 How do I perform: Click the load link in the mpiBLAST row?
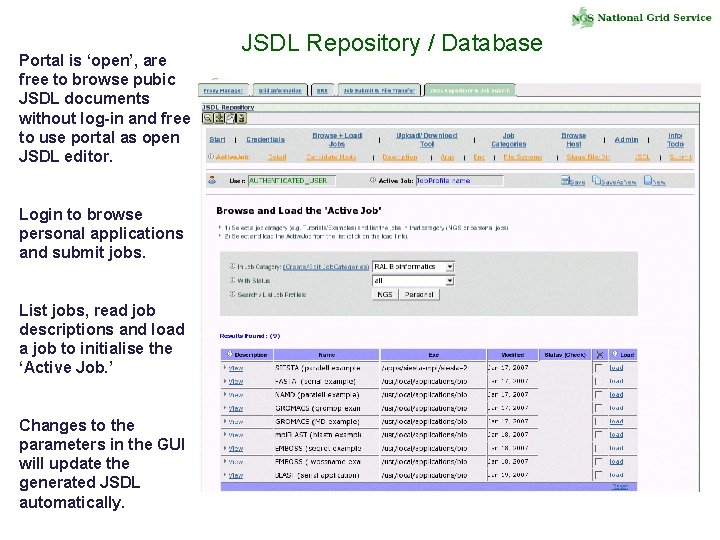[x=616, y=434]
